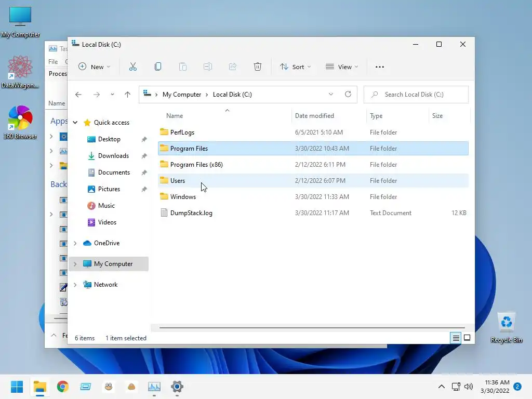Click the Share icon in toolbar
Screen dimensions: 532x399
coord(233,67)
